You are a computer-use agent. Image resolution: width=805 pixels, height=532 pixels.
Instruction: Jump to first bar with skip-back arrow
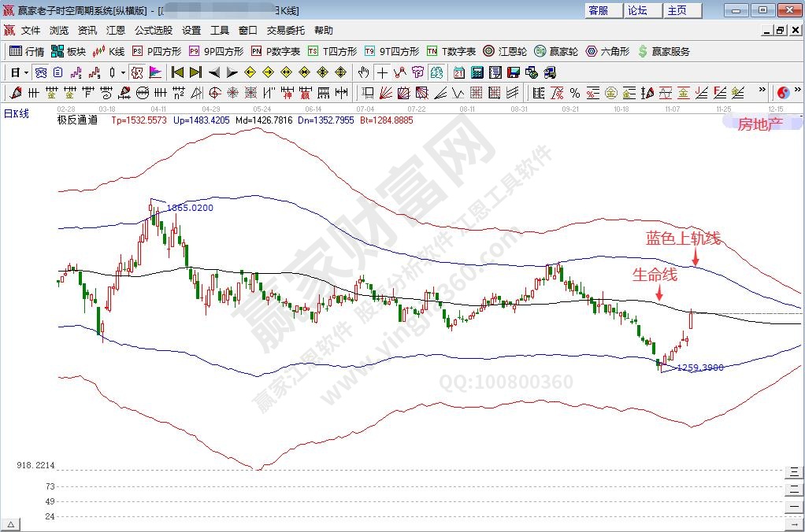click(177, 72)
